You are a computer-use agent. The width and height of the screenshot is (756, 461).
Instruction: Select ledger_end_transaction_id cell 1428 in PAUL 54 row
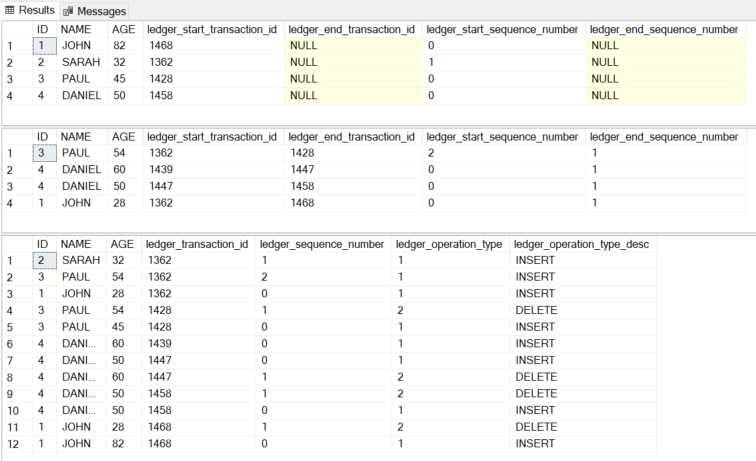tap(353, 153)
